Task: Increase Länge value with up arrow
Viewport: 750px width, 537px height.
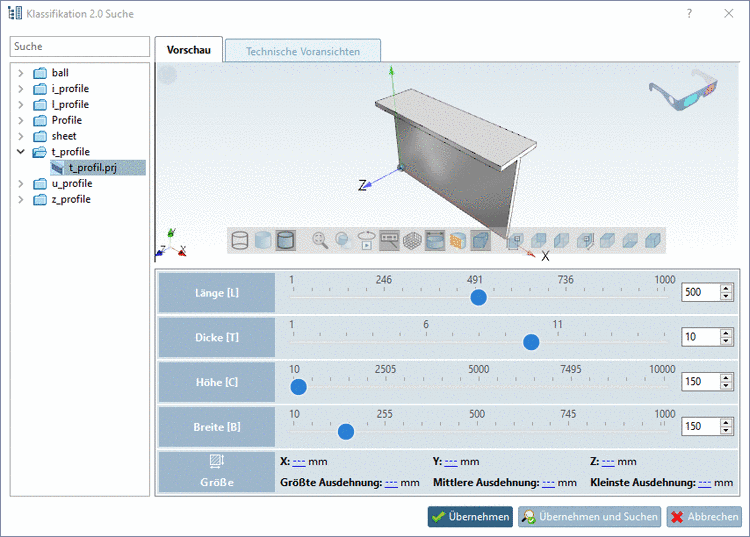Action: [726, 288]
